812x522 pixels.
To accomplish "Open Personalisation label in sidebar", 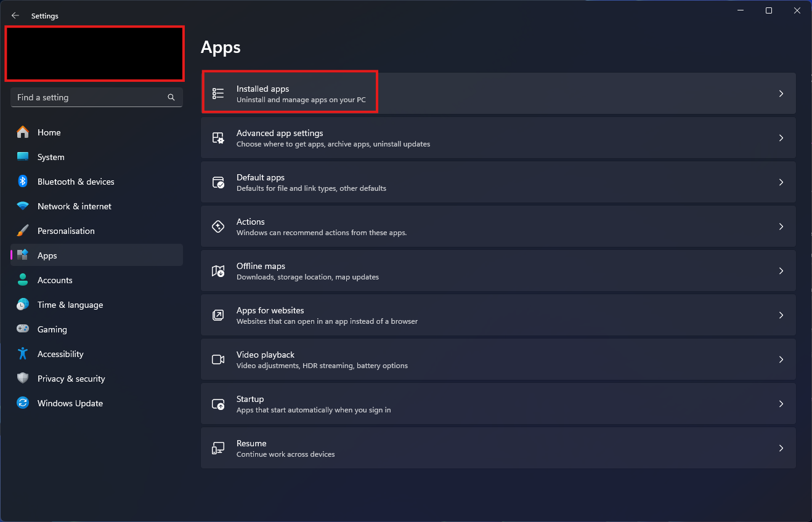I will [66, 231].
